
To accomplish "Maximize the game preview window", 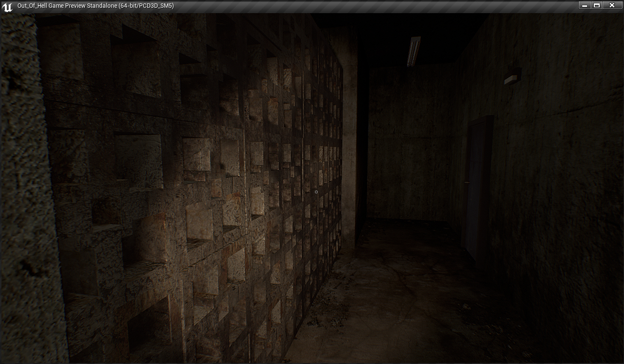I will coord(597,5).
